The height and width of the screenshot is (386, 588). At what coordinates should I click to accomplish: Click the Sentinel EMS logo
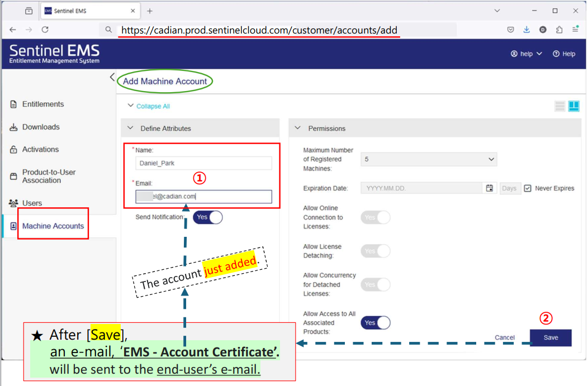(54, 54)
